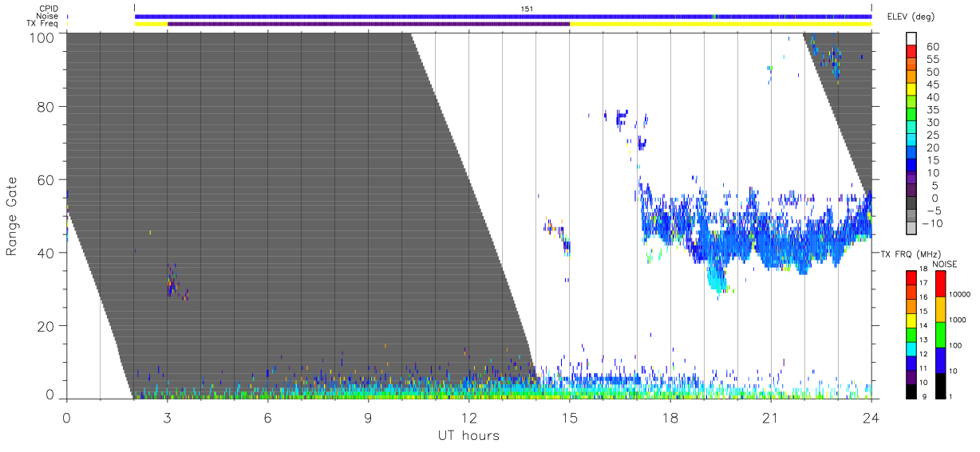
Task: Click the 24 tick label on the UT axis
Action: pyautogui.click(x=871, y=417)
